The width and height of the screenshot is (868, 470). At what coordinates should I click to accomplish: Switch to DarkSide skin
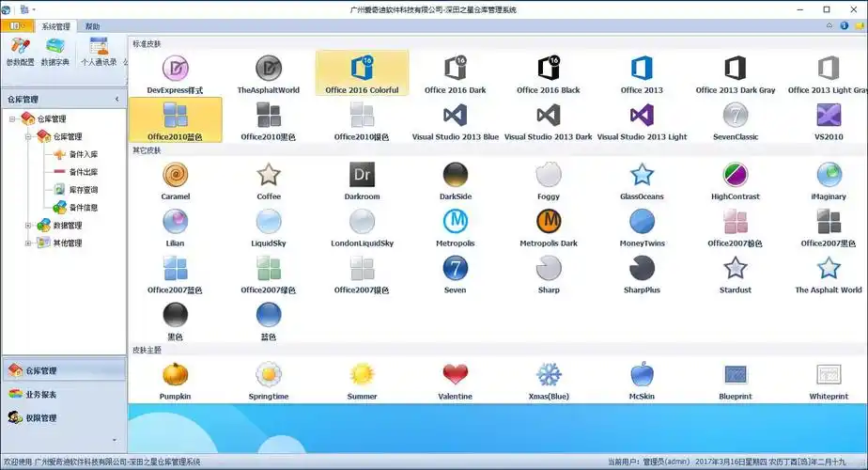click(x=455, y=180)
